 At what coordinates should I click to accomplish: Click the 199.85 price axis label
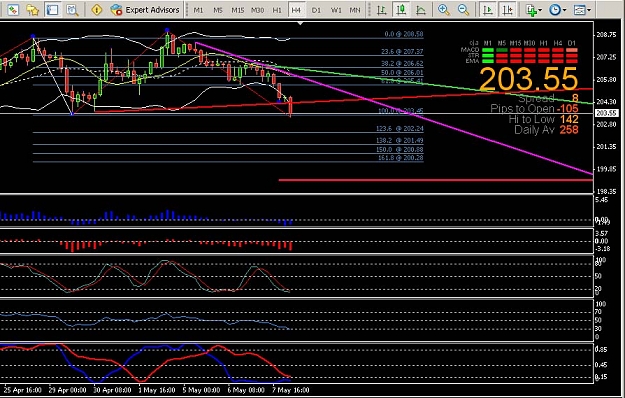(606, 169)
